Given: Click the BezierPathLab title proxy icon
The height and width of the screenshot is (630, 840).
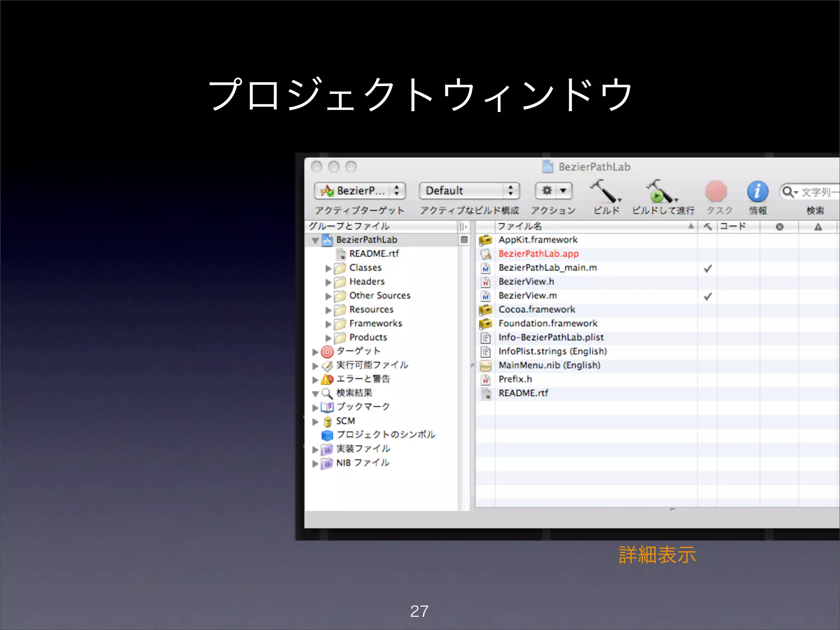Looking at the screenshot, I should point(548,167).
